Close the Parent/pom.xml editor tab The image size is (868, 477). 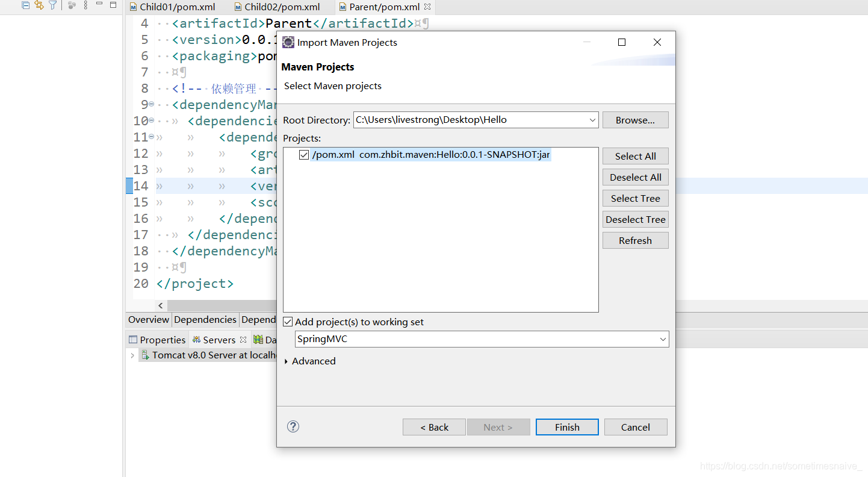click(x=427, y=7)
